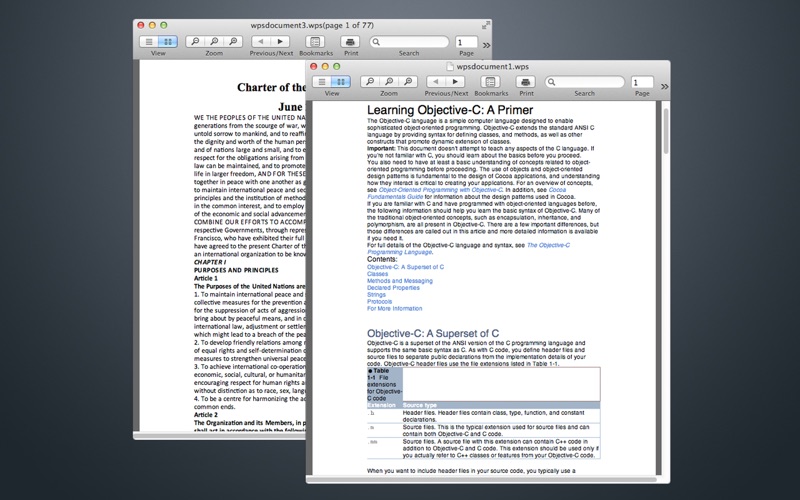
Task: Click the Source type table header
Action: click(x=420, y=405)
